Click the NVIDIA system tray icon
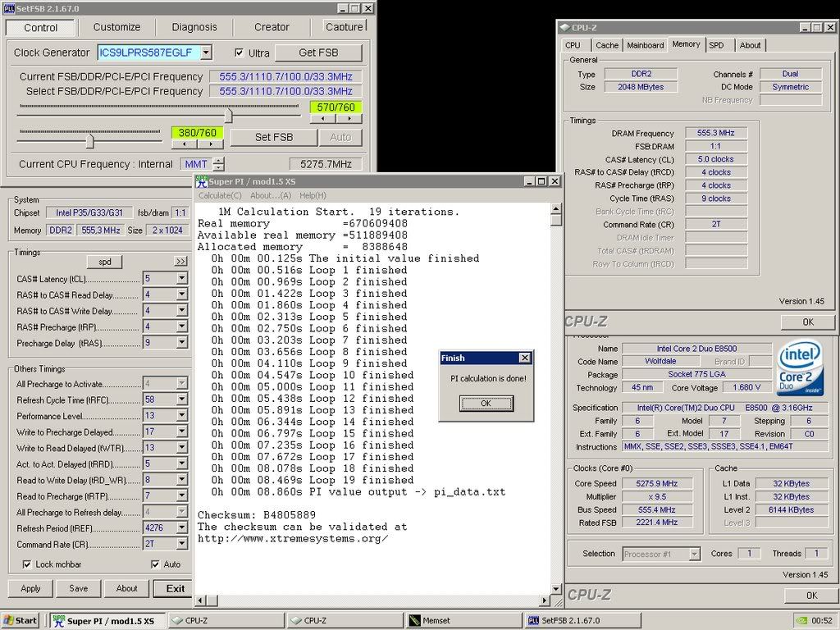The width and height of the screenshot is (840, 630). click(802, 620)
